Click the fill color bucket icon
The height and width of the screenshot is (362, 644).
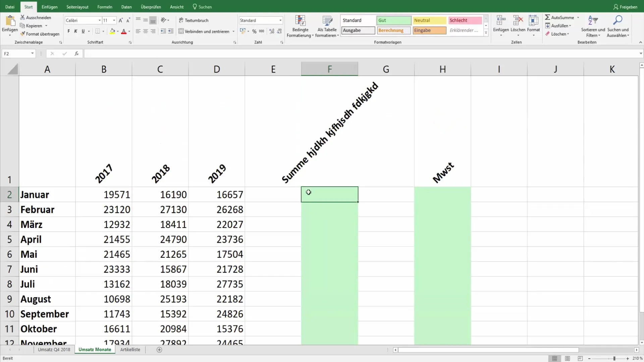coord(112,31)
